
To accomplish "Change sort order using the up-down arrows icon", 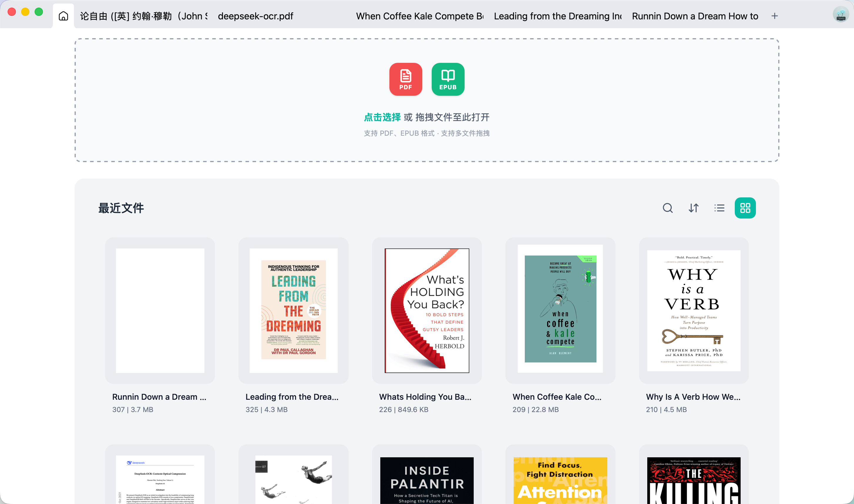I will (693, 208).
